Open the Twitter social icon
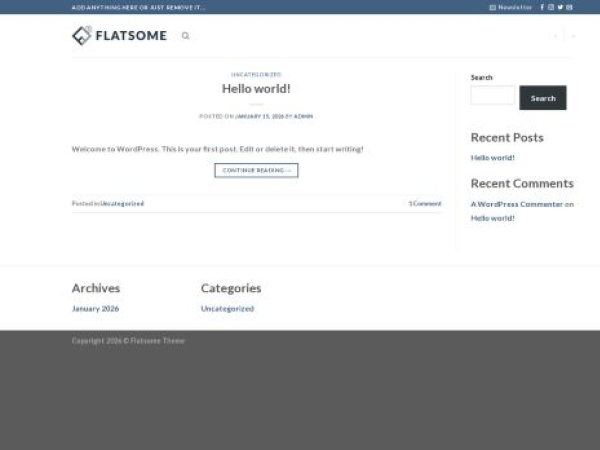The height and width of the screenshot is (450, 600). click(560, 7)
